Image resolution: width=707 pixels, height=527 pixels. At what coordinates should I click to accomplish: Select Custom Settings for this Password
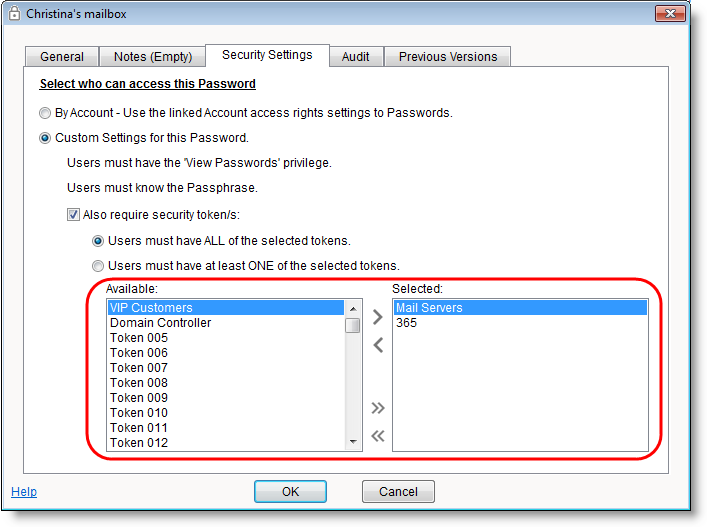tap(44, 138)
